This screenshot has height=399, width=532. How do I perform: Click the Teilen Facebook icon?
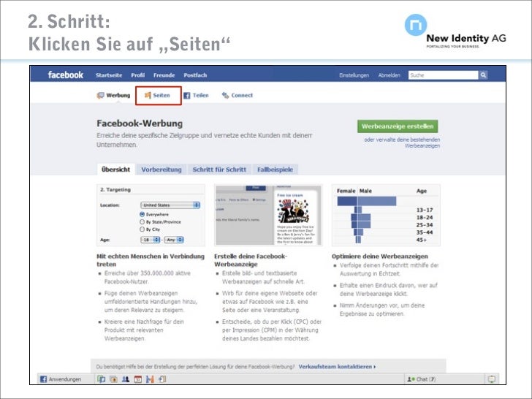point(187,96)
